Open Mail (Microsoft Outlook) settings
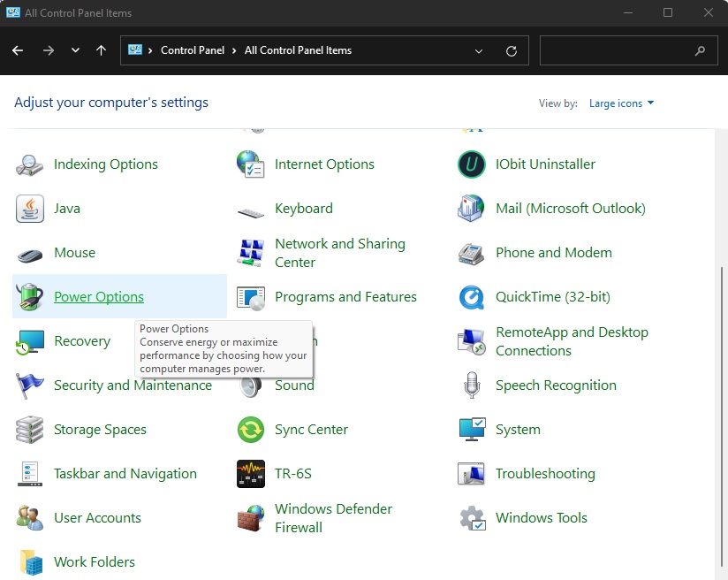 pyautogui.click(x=568, y=209)
